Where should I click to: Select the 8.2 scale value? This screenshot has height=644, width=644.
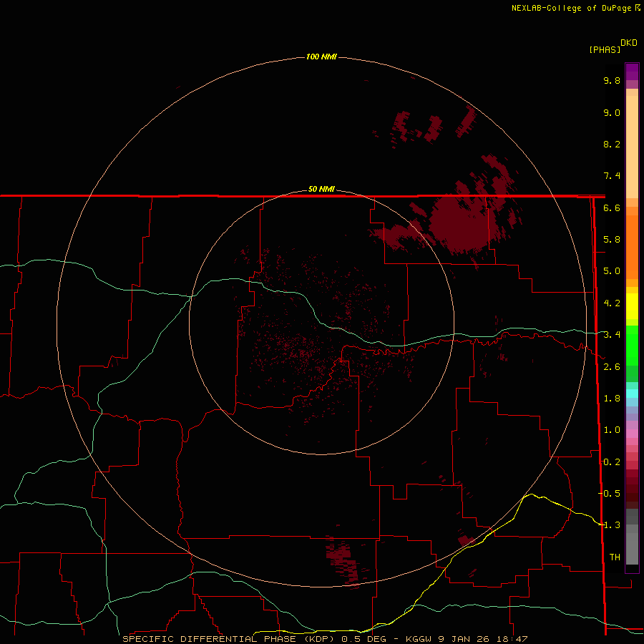click(x=612, y=144)
